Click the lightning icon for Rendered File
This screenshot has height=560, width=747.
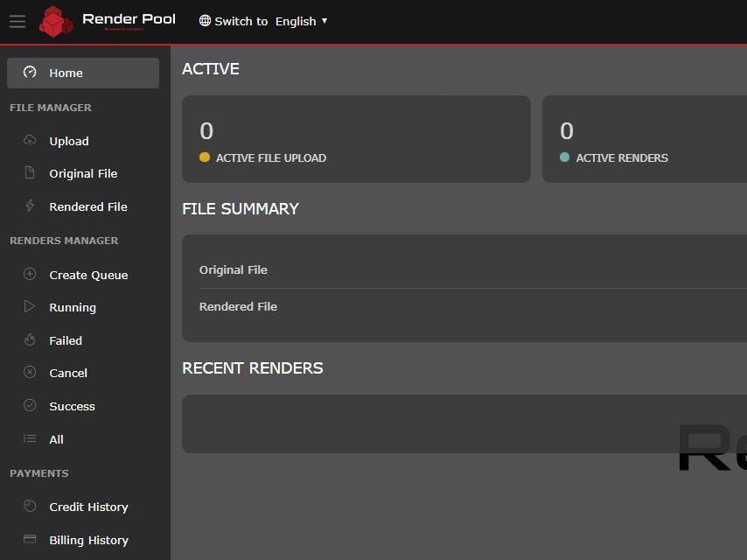[29, 206]
